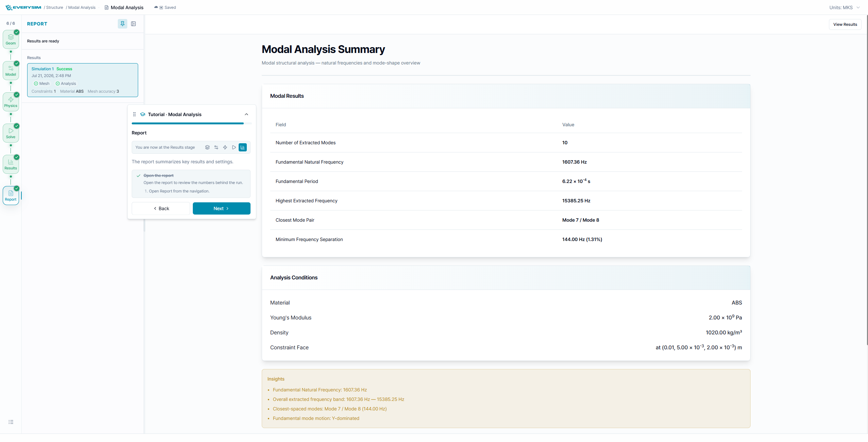
Task: Click the 'ABS' material value in Analysis Conditions
Action: (x=737, y=303)
